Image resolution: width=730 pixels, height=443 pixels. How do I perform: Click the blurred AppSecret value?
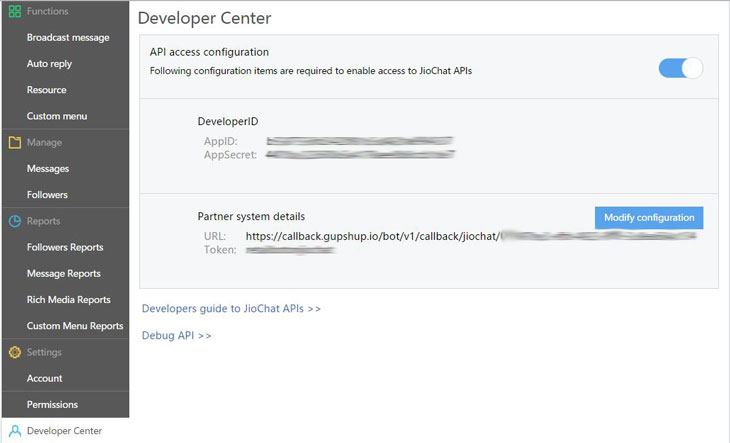[360, 154]
